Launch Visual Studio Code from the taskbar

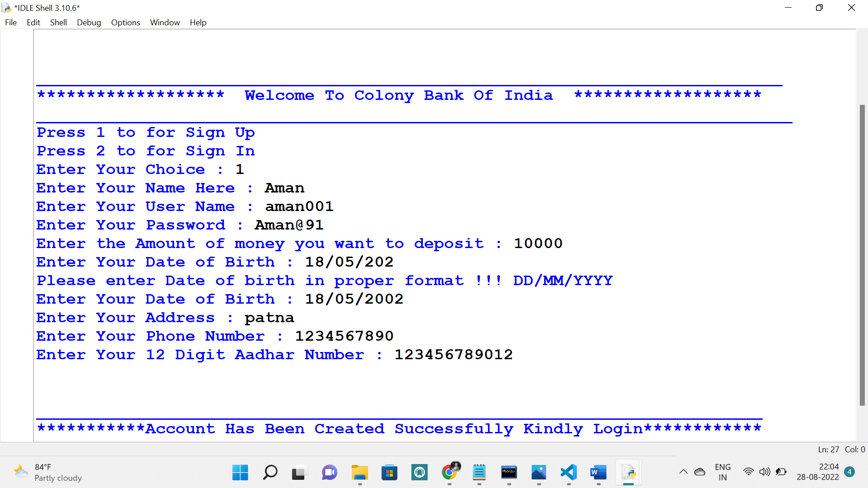coord(568,473)
